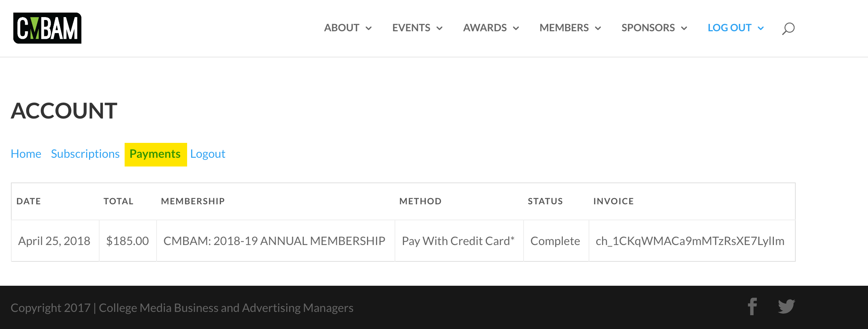This screenshot has width=868, height=329.
Task: Expand the Events dropdown chevron
Action: pos(439,28)
